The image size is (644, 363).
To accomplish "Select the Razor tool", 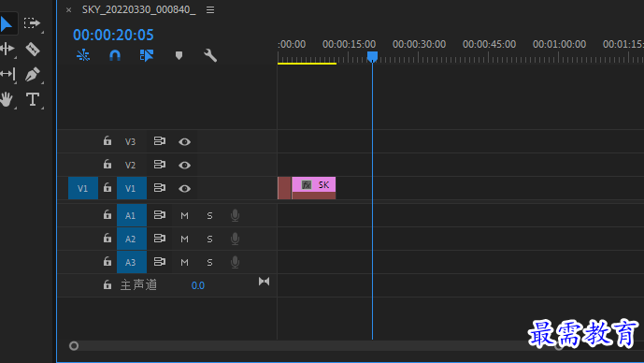I will point(33,49).
